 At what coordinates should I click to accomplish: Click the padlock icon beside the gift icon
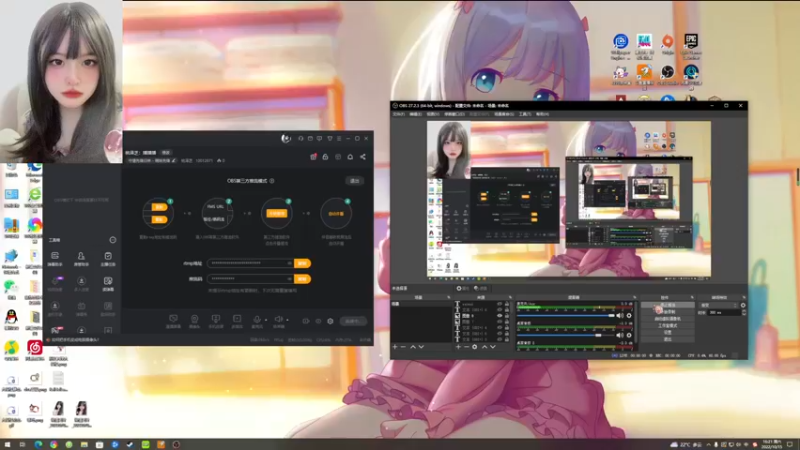pos(325,157)
